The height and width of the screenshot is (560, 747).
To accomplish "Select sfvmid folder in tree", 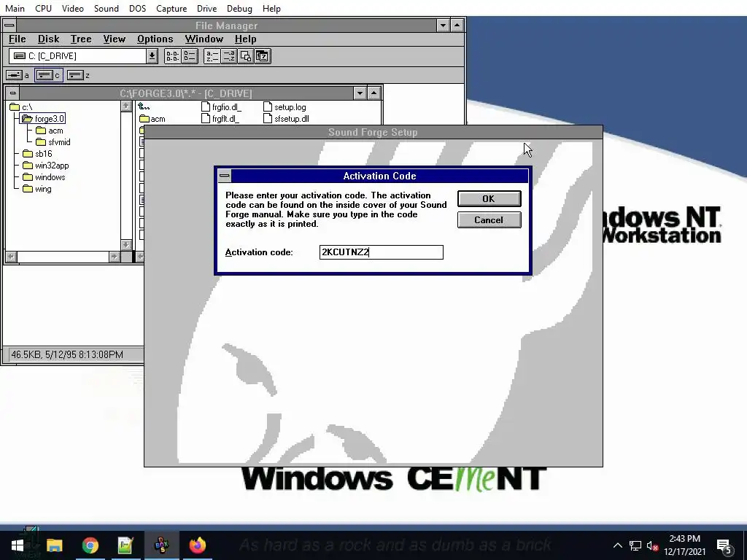I will 53,142.
